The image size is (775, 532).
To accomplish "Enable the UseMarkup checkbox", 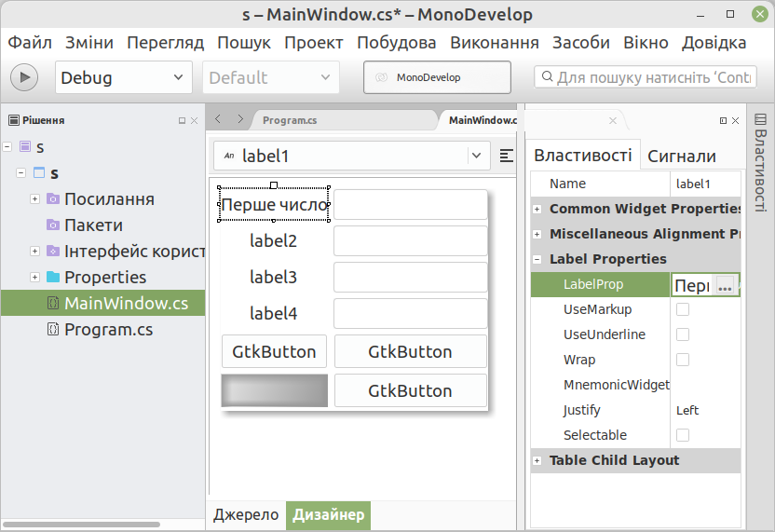I will pyautogui.click(x=683, y=309).
